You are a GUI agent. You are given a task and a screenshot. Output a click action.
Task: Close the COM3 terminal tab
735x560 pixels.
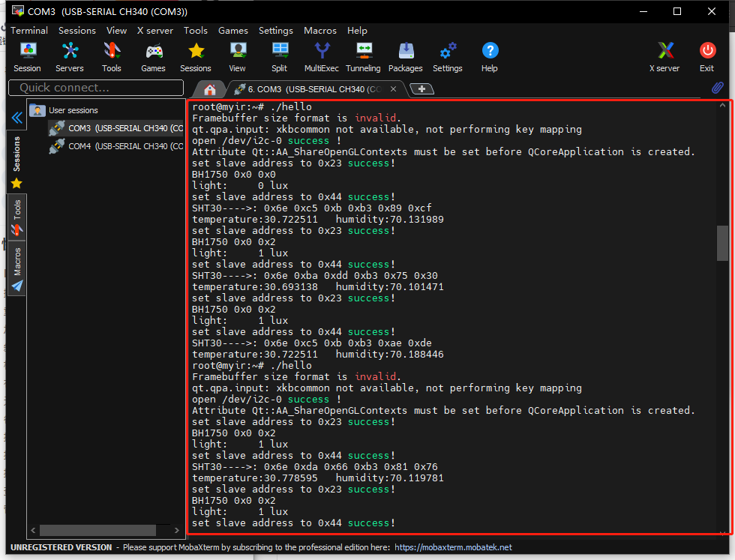(393, 89)
